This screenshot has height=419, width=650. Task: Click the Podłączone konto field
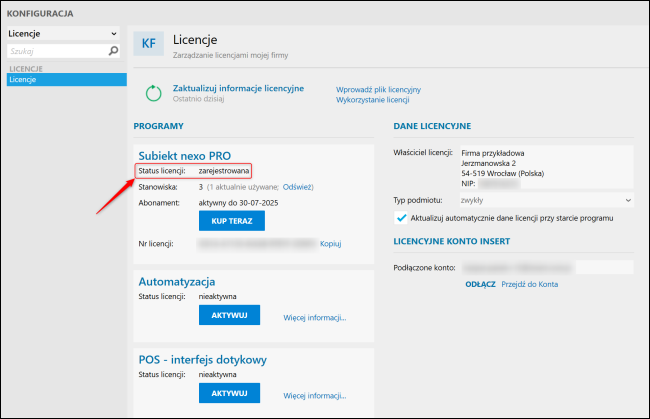pos(548,268)
